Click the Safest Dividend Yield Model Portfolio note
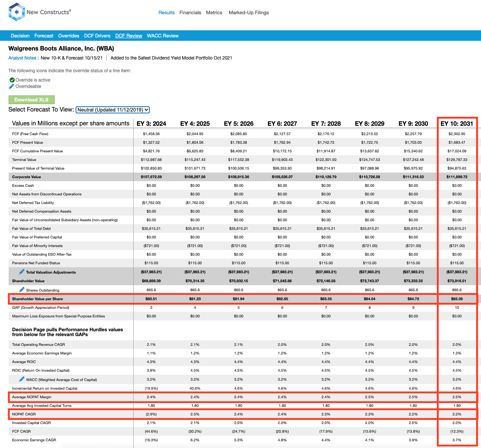 (171, 58)
